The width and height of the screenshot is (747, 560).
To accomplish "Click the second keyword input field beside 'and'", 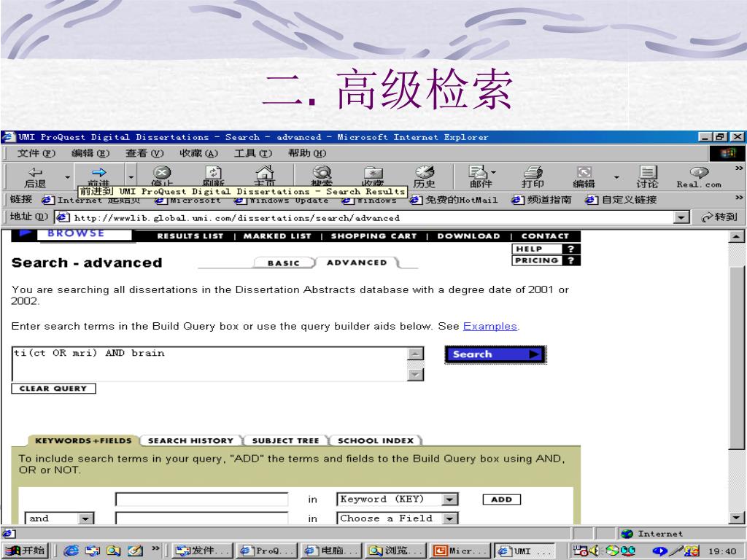I will pyautogui.click(x=201, y=518).
